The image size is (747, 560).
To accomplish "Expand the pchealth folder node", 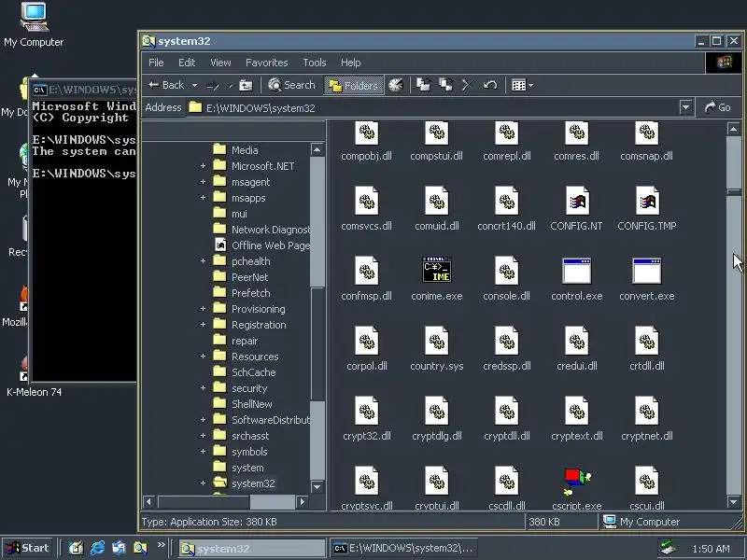I will (203, 261).
